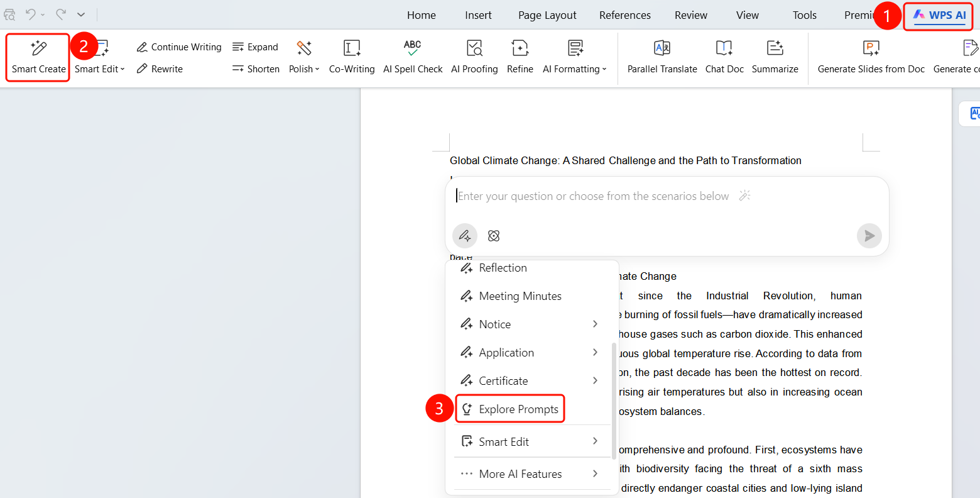Click the Summarize tool

click(775, 57)
